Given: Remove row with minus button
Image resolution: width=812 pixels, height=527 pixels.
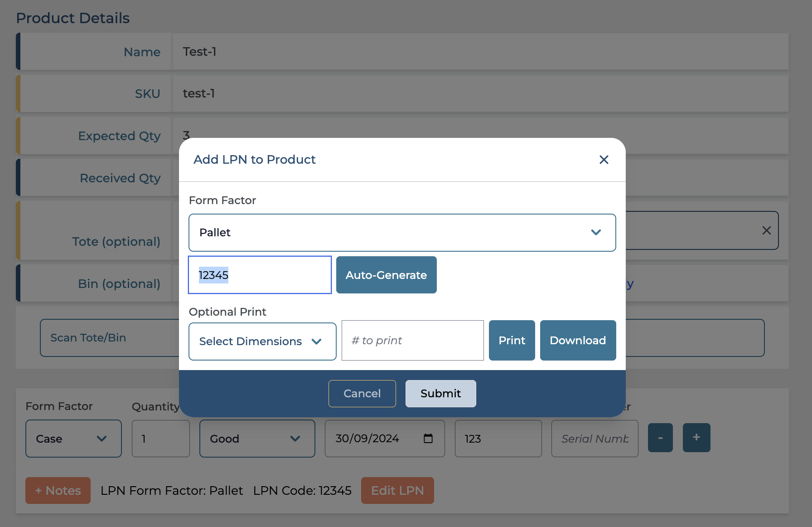Looking at the screenshot, I should pos(660,438).
